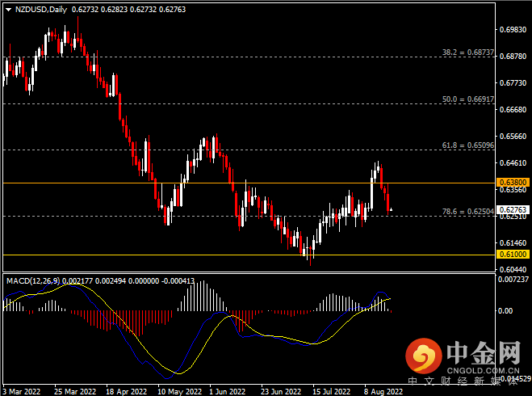This screenshot has height=396, width=532.
Task: Click the 25 Mar 2022 date label
Action: (75, 392)
